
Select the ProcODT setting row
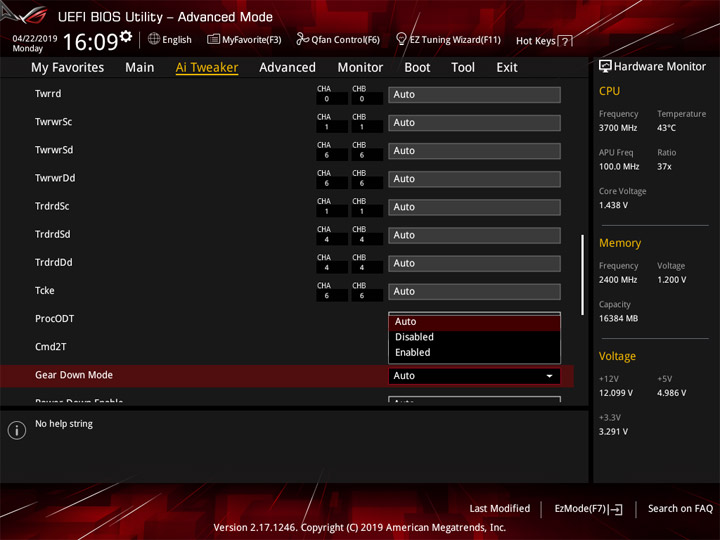(54, 319)
